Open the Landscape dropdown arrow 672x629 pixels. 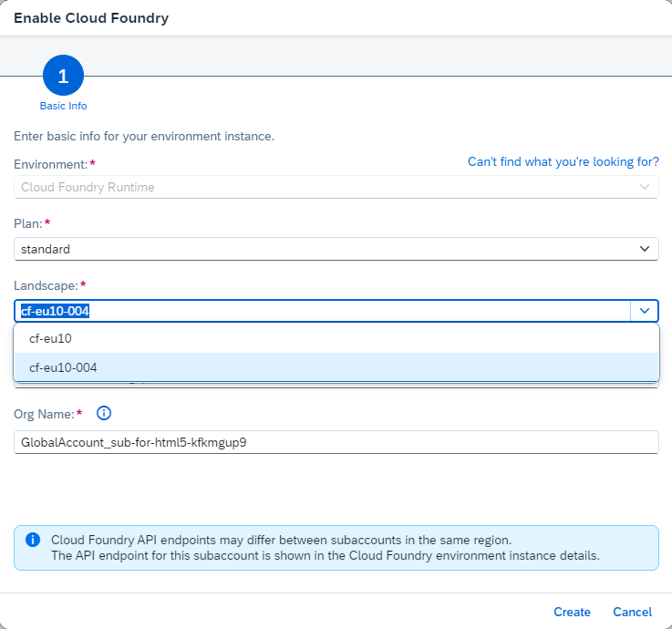point(644,311)
